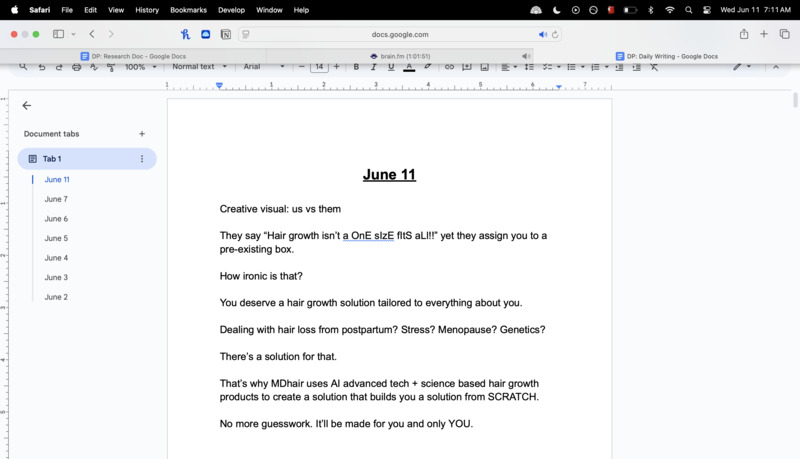Decrease font size with minus button
Image resolution: width=800 pixels, height=459 pixels.
(302, 67)
